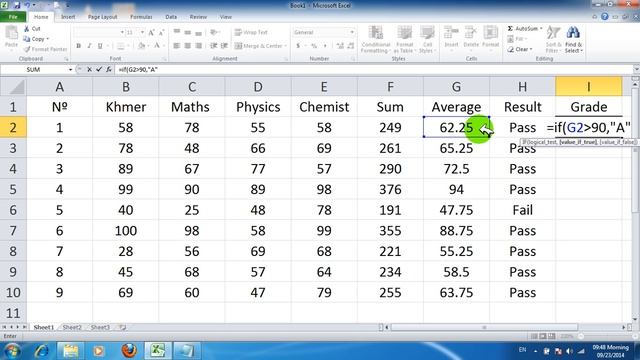Click the Decrease Font Size icon
The width and height of the screenshot is (640, 360).
pyautogui.click(x=161, y=32)
